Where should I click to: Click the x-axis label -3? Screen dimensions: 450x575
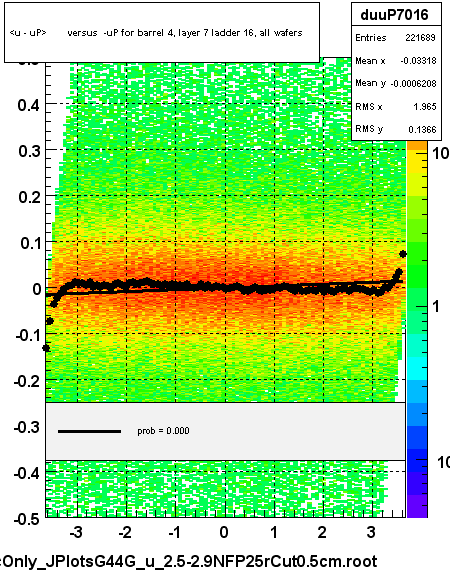[x=76, y=532]
